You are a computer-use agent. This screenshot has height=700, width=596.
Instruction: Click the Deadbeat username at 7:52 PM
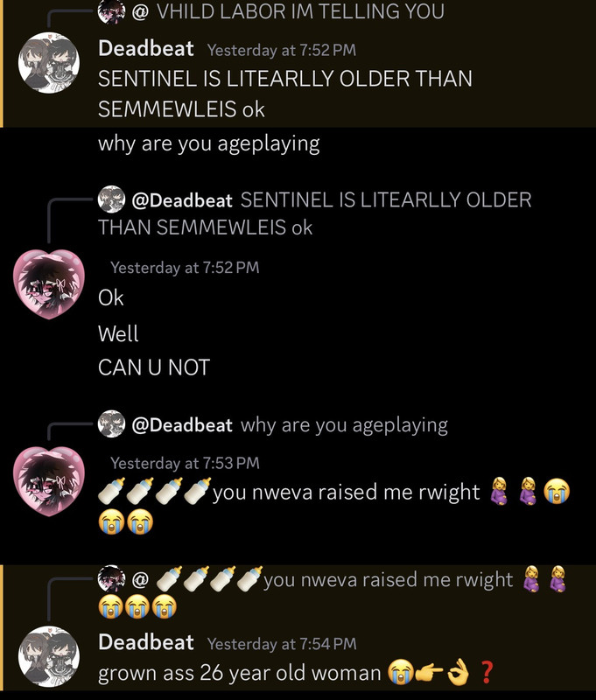pyautogui.click(x=146, y=48)
